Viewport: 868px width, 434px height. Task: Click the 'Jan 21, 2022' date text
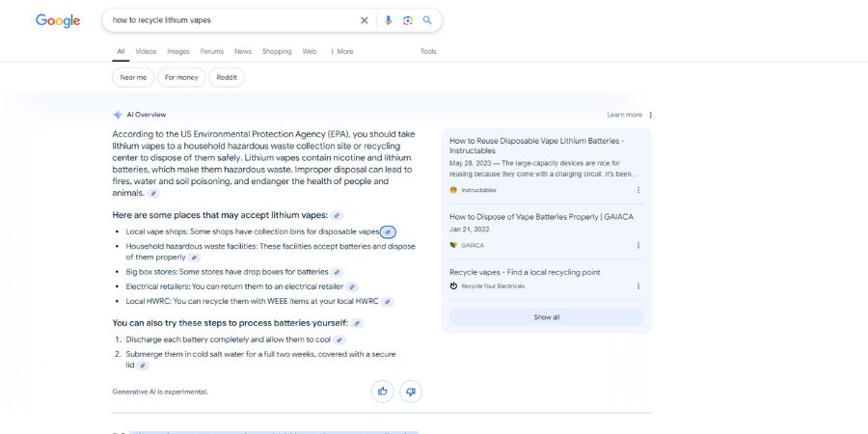point(470,230)
